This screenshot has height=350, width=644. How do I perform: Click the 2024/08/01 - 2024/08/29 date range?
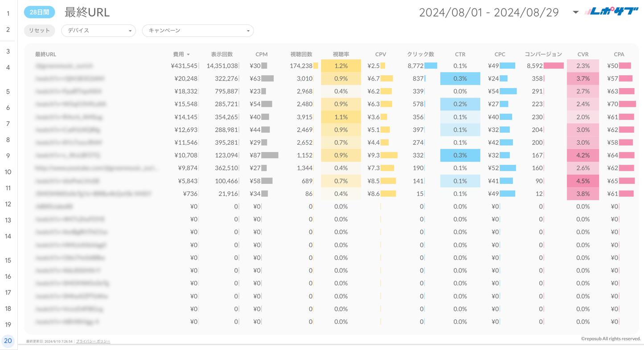tap(489, 12)
